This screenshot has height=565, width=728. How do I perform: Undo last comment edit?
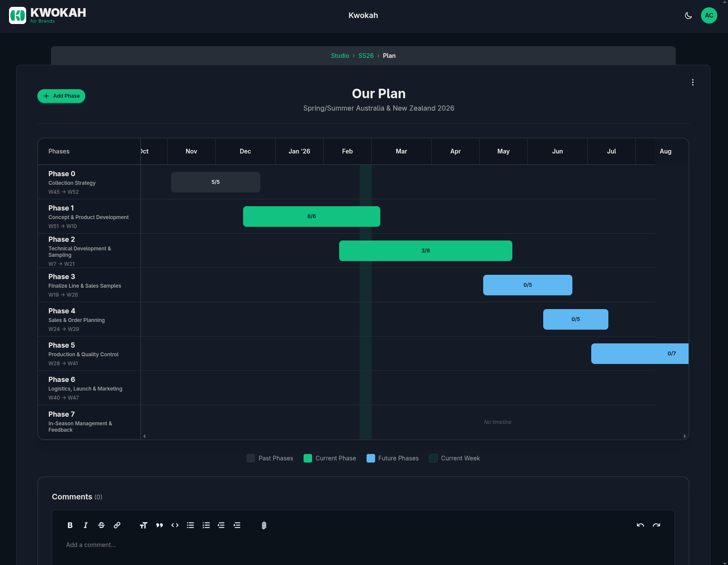(641, 525)
